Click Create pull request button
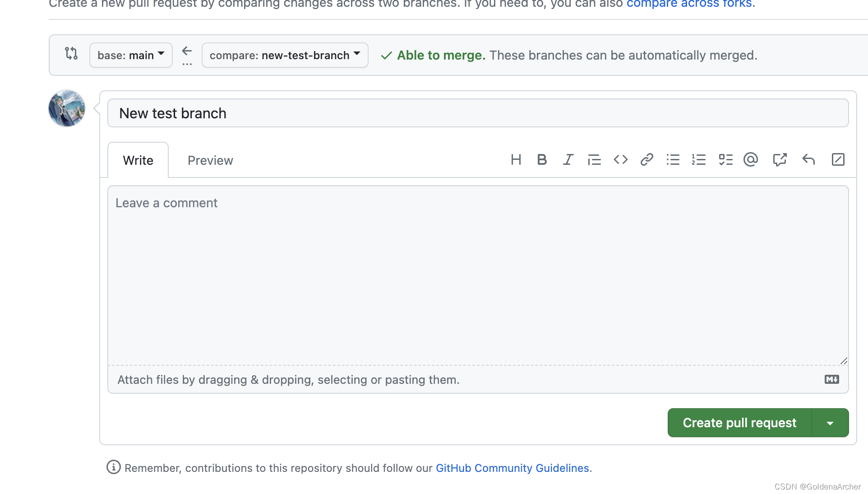Image resolution: width=868 pixels, height=494 pixels. [739, 423]
